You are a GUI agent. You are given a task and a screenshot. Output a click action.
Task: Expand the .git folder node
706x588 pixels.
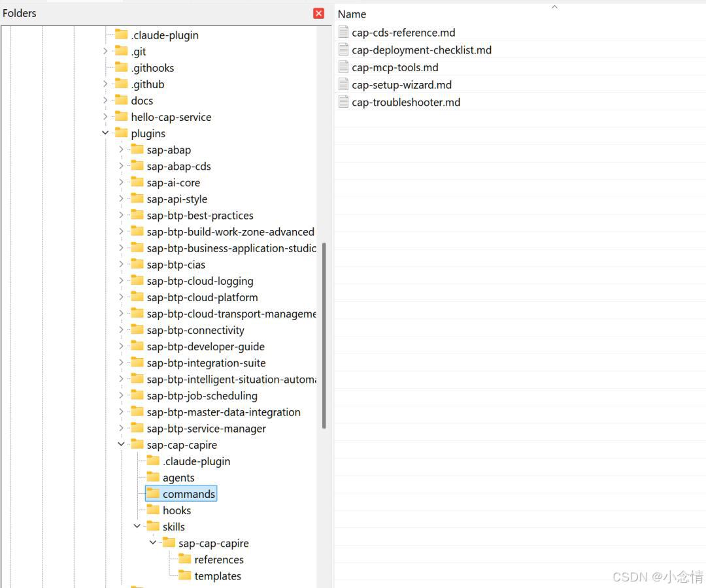(105, 51)
